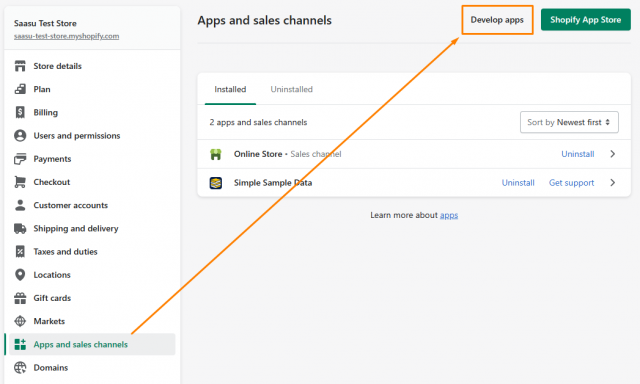Expand the Online Store row chevron
640x384 pixels.
(612, 154)
